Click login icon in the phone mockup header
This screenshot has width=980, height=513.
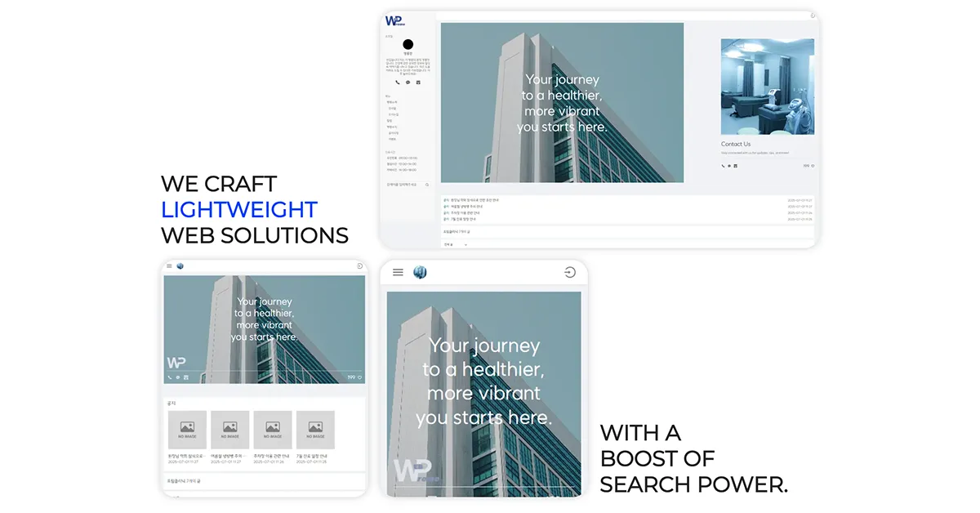click(569, 272)
